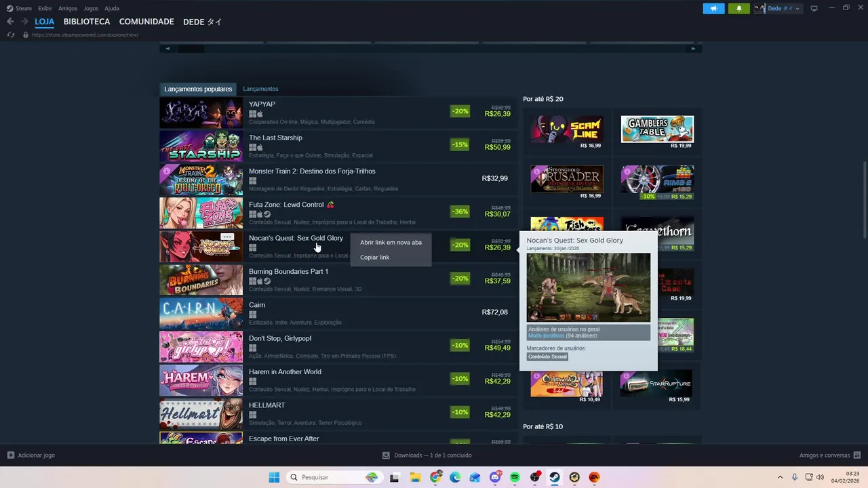Click the blue megaphone announcements button
868x488 pixels.
coord(713,8)
